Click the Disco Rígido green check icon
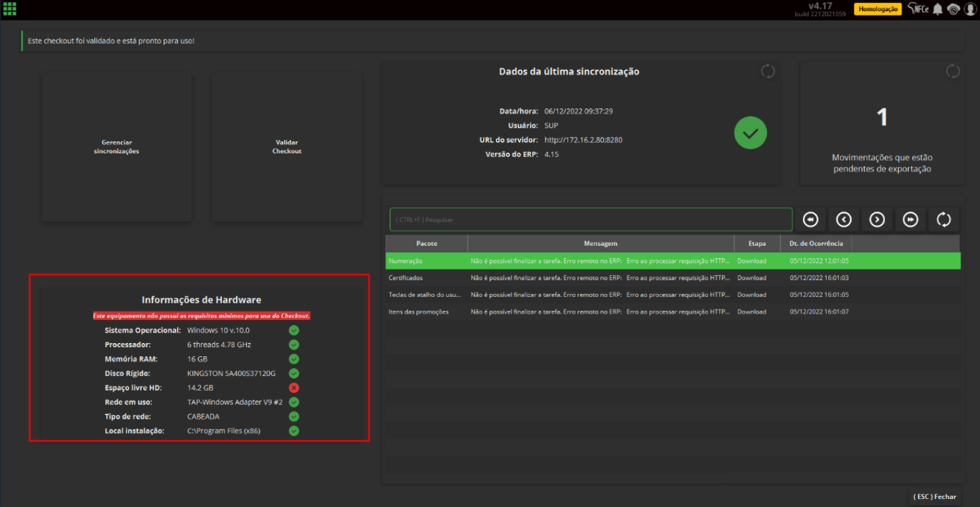 coord(294,373)
